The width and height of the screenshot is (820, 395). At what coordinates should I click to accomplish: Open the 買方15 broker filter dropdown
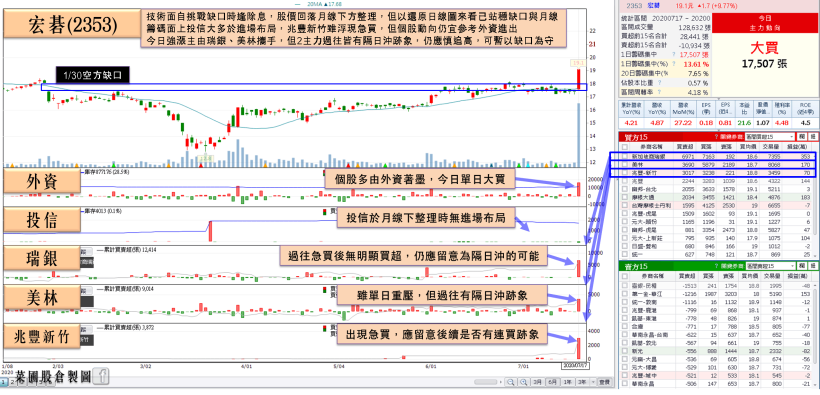pos(770,137)
